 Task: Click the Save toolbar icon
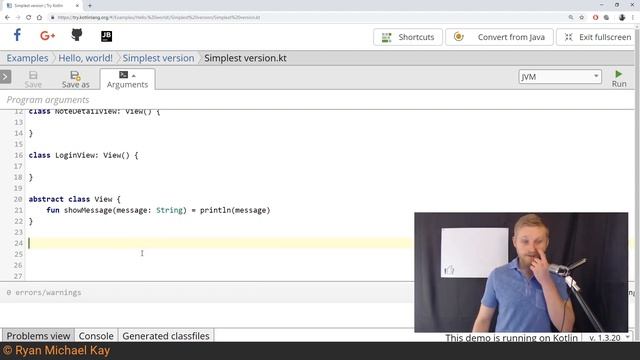point(33,79)
